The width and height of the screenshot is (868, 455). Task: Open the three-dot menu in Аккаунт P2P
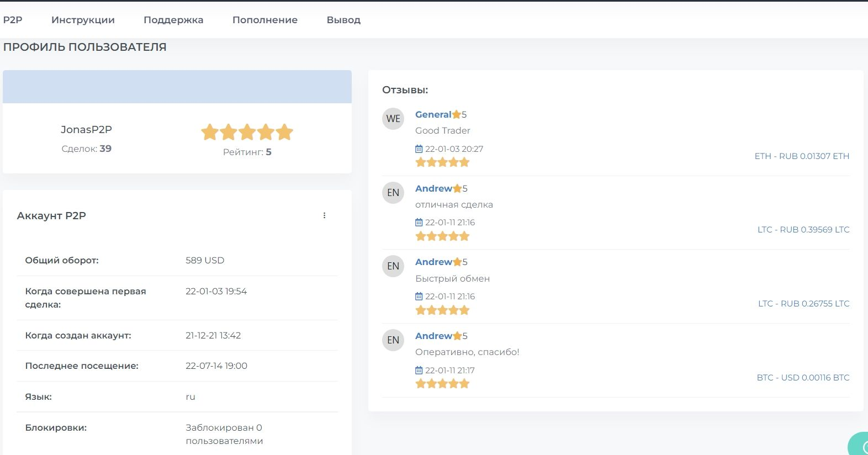point(324,215)
